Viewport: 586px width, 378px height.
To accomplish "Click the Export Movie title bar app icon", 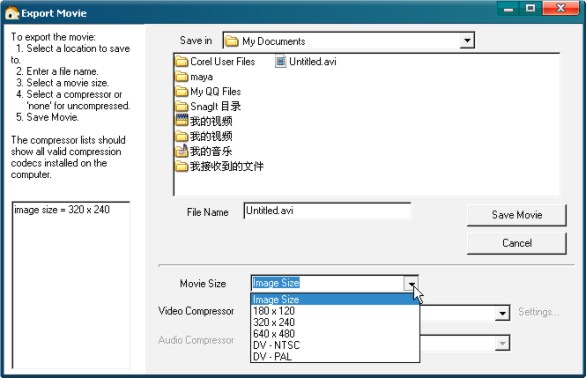I will click(12, 13).
